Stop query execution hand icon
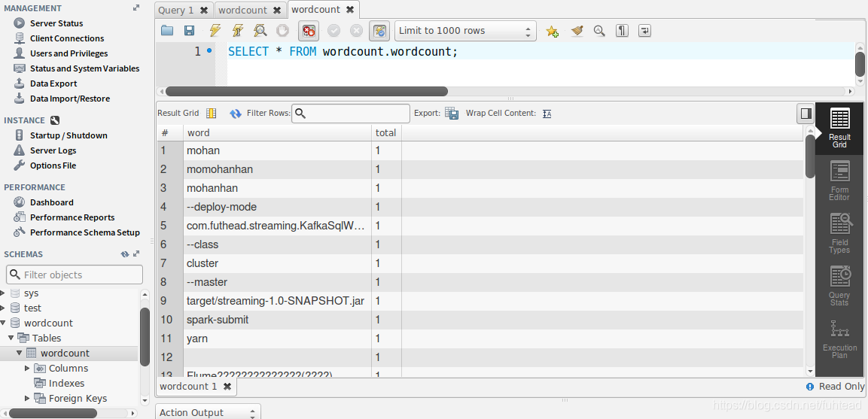 point(282,30)
